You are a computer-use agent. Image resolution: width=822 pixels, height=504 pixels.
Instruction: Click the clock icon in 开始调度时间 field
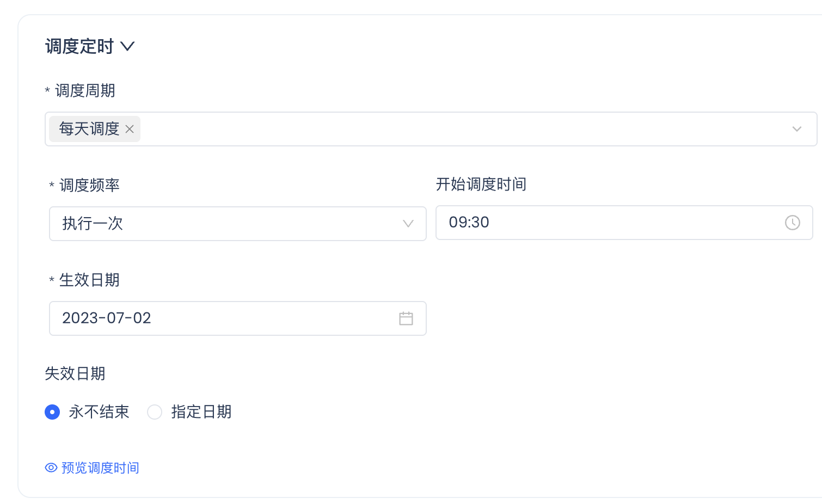point(792,223)
